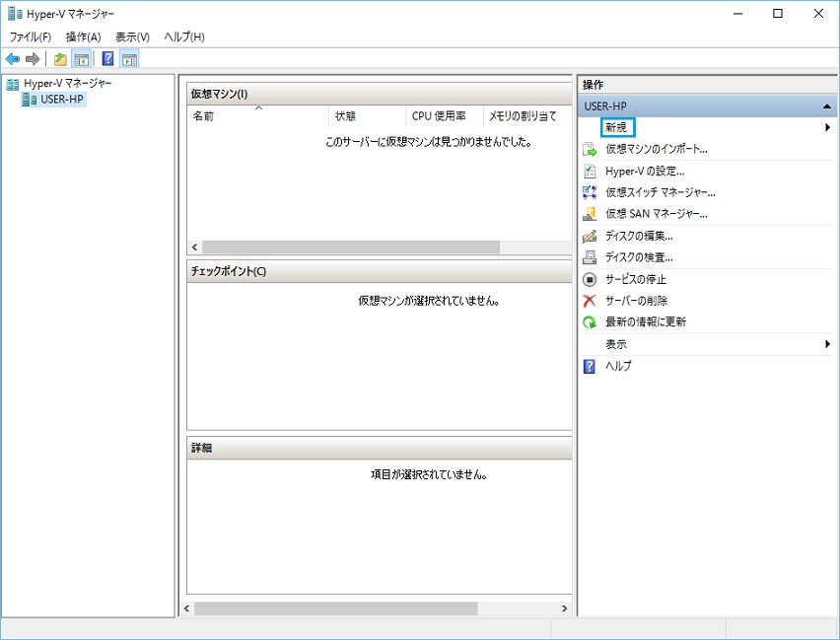Click the Up one level folder icon
Screen dimensions: 840x640
click(60, 59)
